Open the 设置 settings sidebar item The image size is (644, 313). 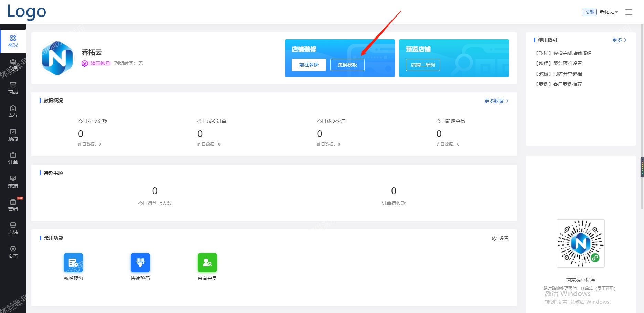[x=13, y=252]
